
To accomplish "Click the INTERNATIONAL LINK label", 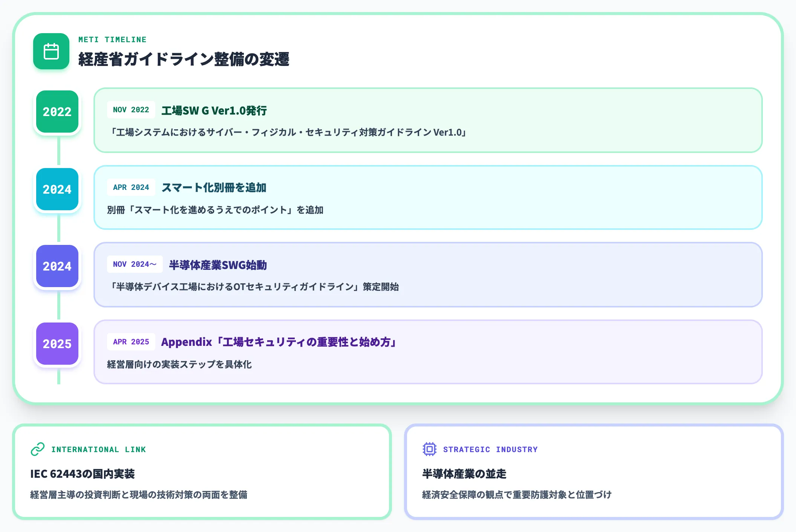I will pos(99,449).
